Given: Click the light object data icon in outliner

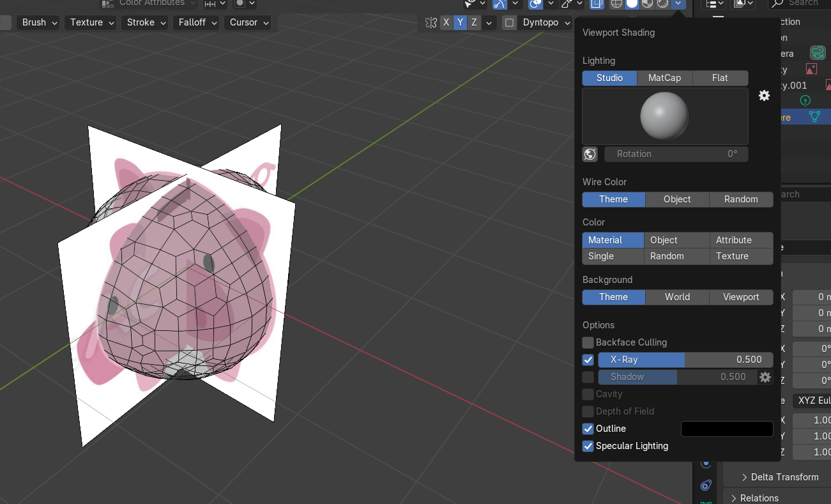Looking at the screenshot, I should point(805,101).
